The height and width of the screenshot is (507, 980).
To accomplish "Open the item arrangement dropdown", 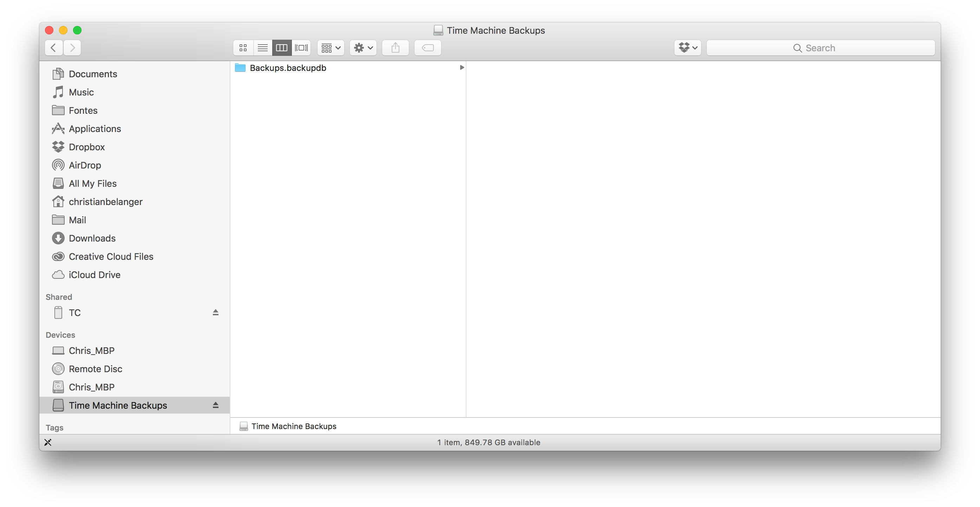I will coord(331,48).
